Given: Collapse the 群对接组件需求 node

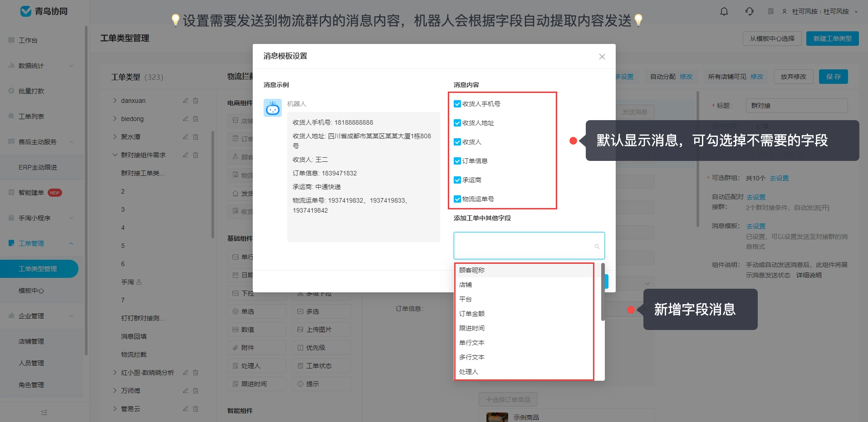Looking at the screenshot, I should [115, 155].
